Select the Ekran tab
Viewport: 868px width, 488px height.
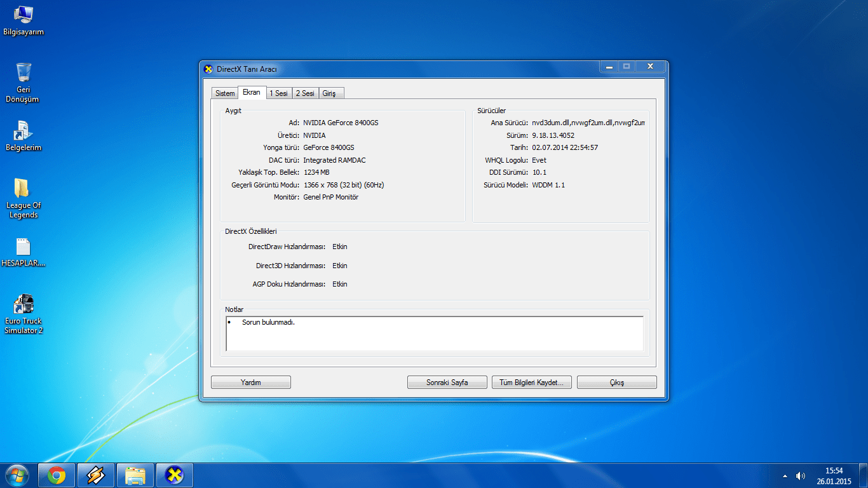252,92
